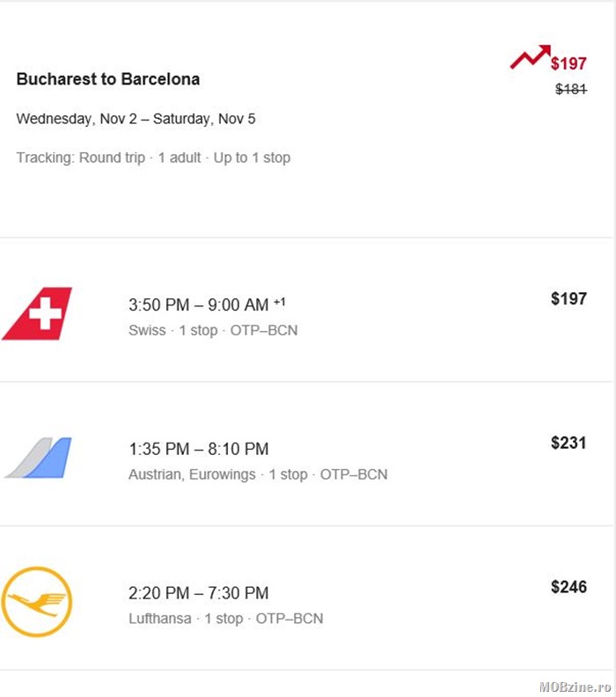The width and height of the screenshot is (616, 697).
Task: Click the +1 next-day arrival indicator
Action: [x=280, y=302]
